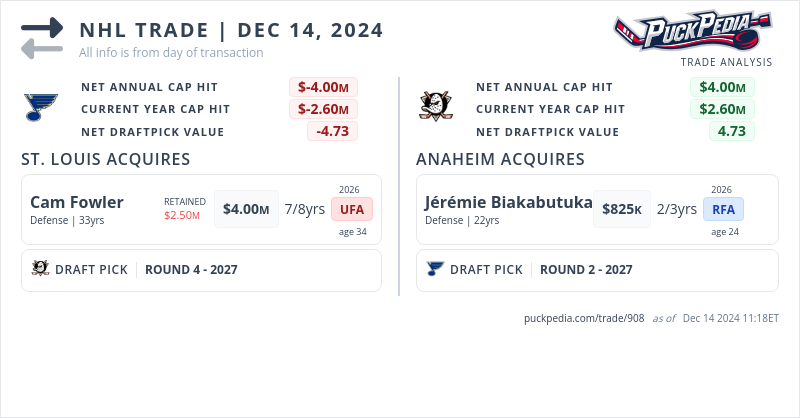This screenshot has height=418, width=800.
Task: Click the St. Louis -4.00M net annual cap value
Action: pos(323,87)
